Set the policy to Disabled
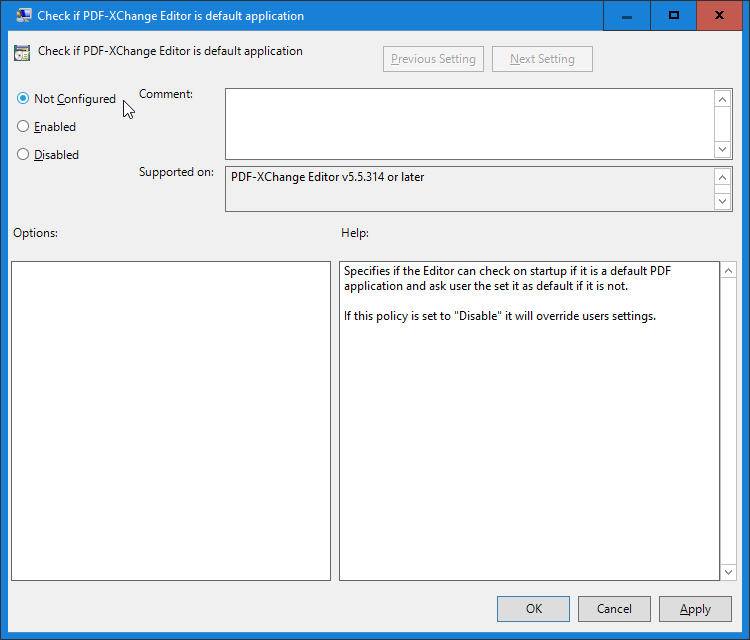The height and width of the screenshot is (640, 750). [23, 155]
